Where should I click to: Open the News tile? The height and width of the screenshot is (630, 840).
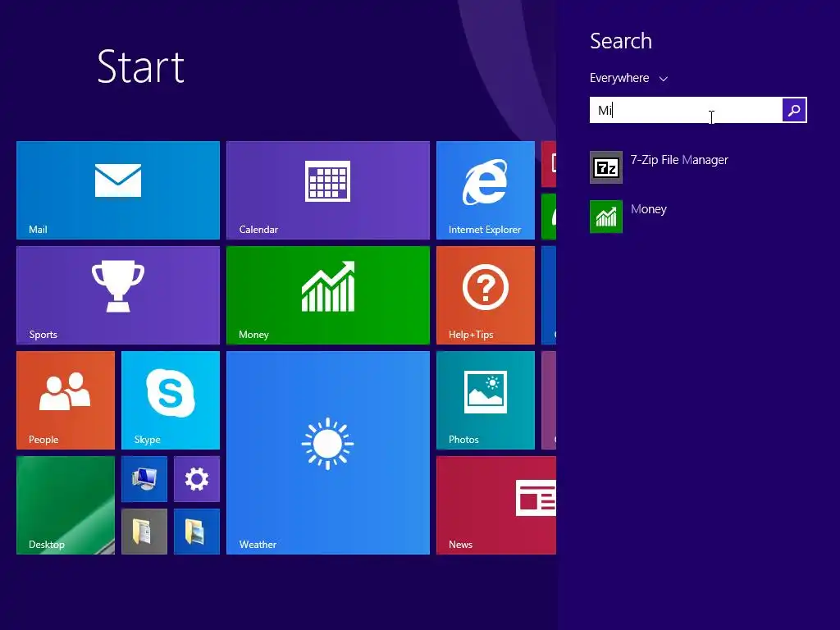pos(496,505)
